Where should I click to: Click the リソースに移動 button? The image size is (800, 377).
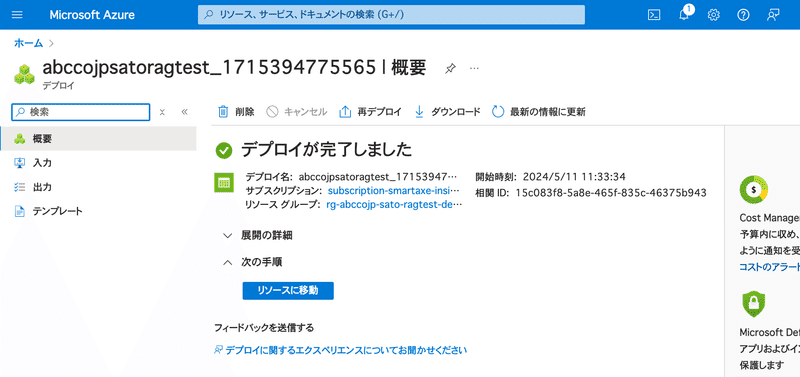[288, 290]
